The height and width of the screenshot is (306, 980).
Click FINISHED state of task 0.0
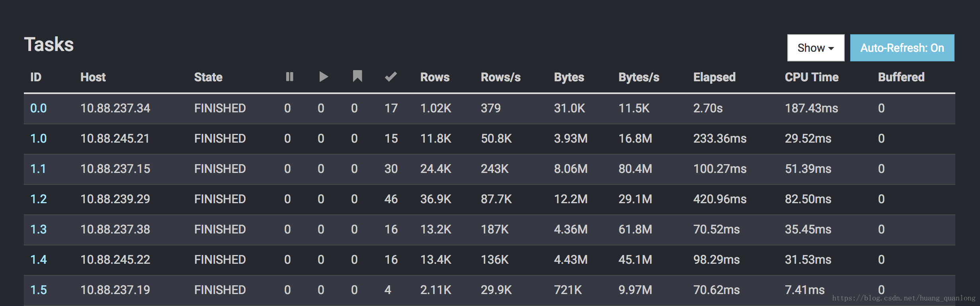click(220, 108)
